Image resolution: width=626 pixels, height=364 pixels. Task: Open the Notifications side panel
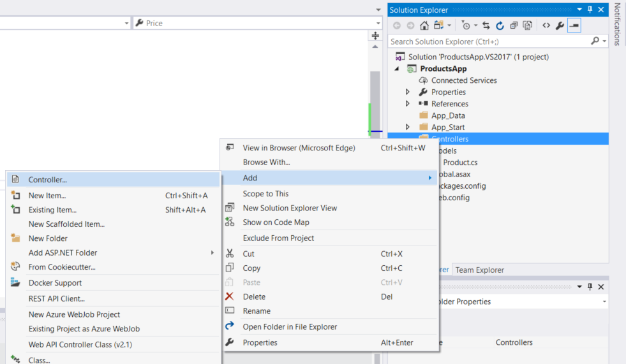(x=617, y=24)
